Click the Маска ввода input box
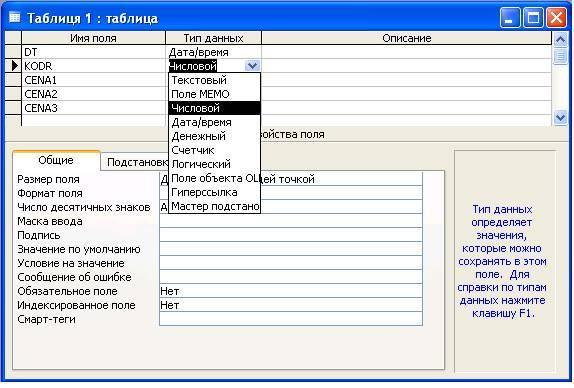Screen dimensions: 574x388 291,221
